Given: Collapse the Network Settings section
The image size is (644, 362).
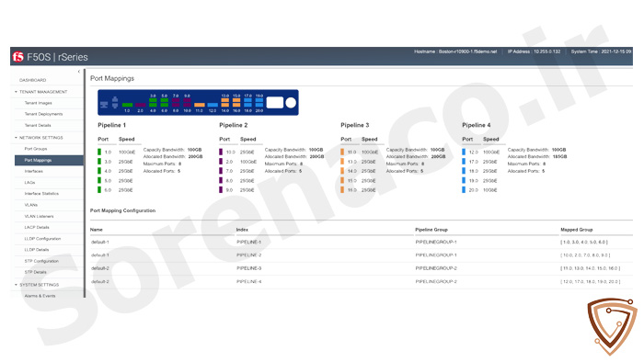Looking at the screenshot, I should point(16,138).
